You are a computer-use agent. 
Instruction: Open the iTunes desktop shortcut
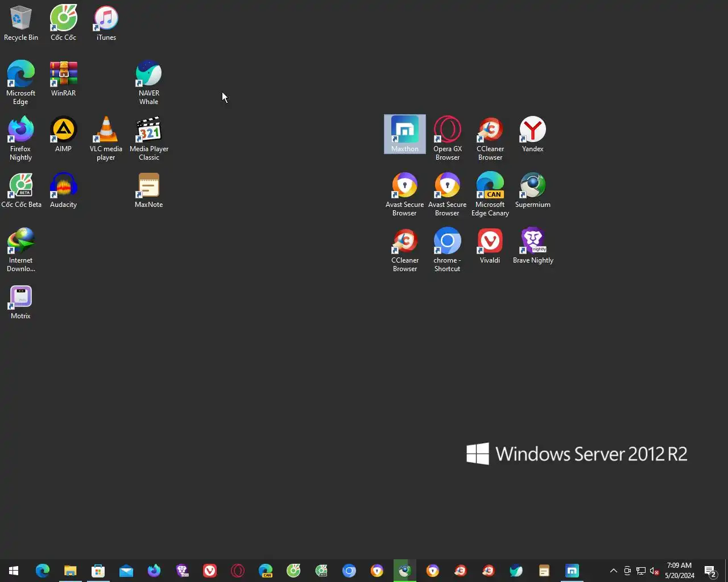106,23
